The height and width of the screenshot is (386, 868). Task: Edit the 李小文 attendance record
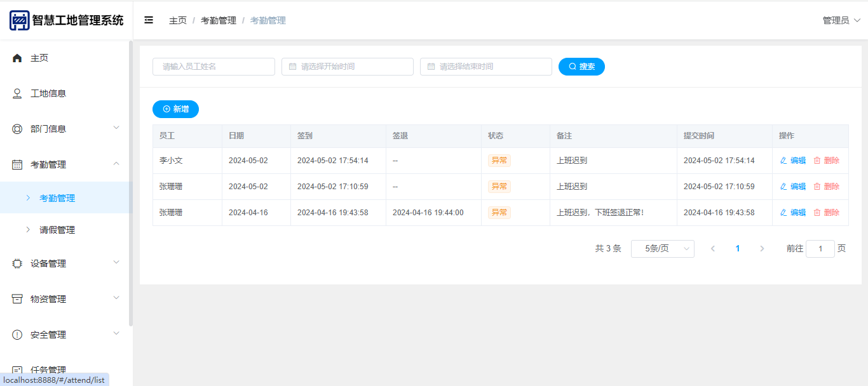(x=792, y=161)
